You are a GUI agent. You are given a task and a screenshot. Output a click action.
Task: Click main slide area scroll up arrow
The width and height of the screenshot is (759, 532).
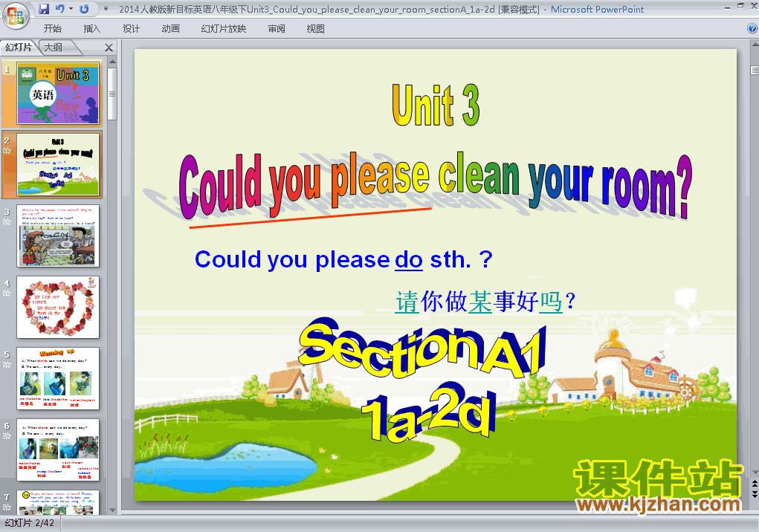(755, 45)
